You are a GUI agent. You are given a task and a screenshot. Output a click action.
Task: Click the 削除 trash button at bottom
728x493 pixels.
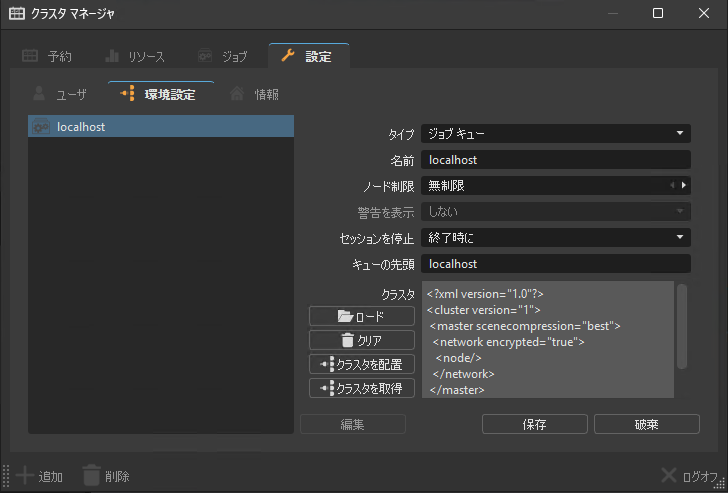coord(106,476)
